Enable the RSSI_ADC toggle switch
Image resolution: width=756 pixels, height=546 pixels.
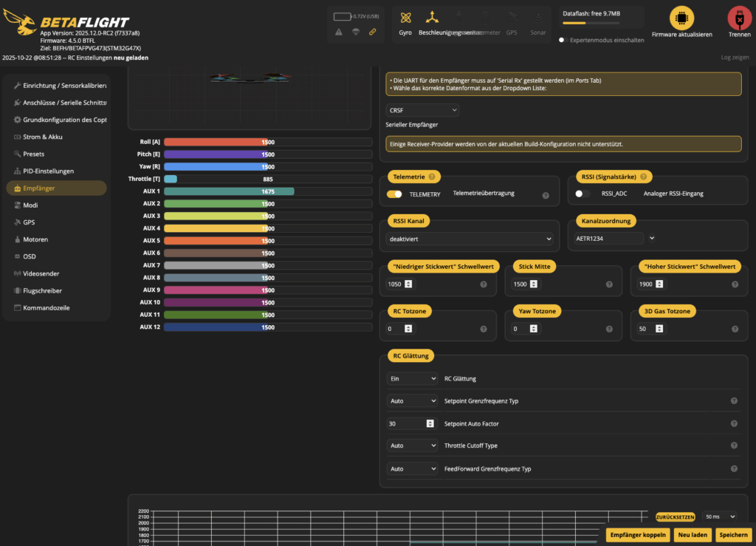(x=583, y=194)
